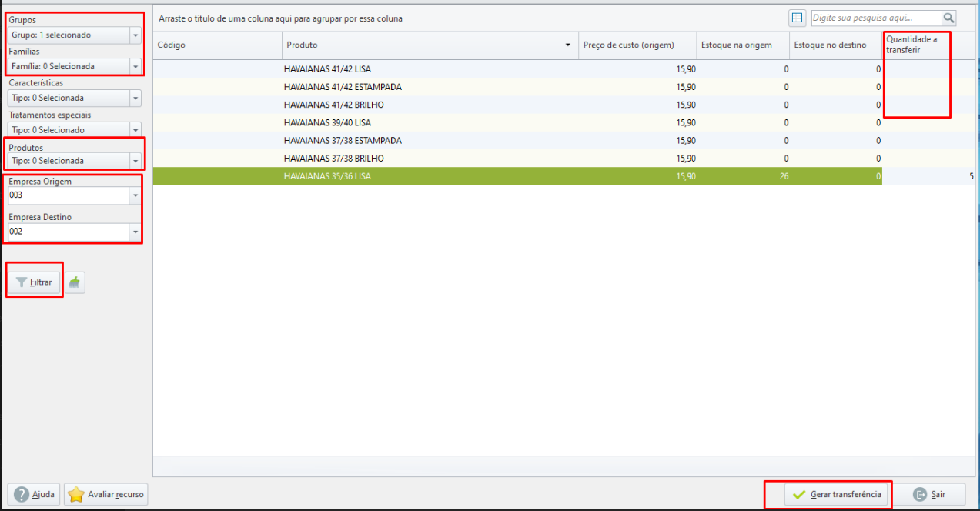Click the Filtrar button

34,282
